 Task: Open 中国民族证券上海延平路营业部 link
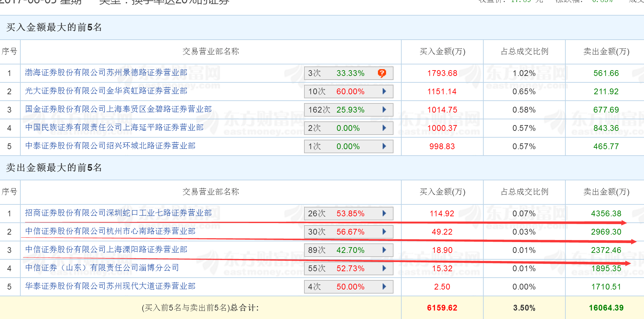coord(114,127)
